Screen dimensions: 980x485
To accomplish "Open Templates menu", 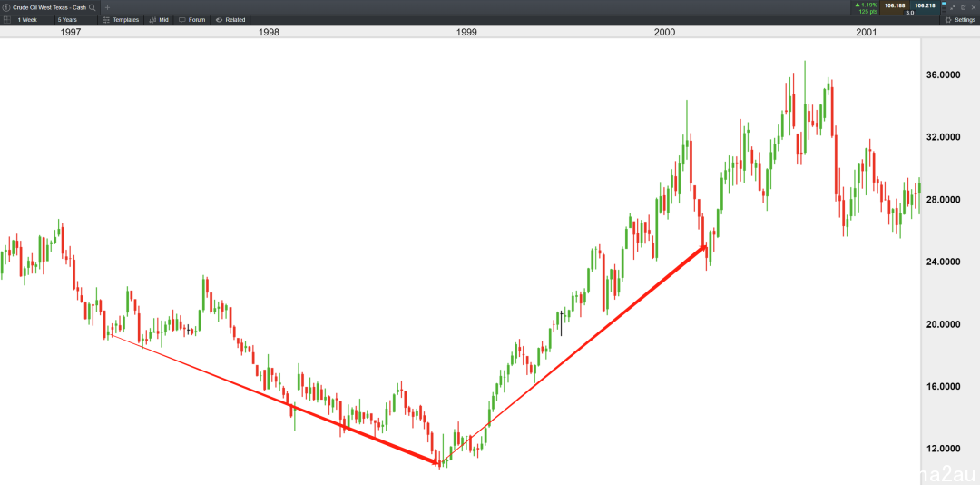I will [x=121, y=19].
